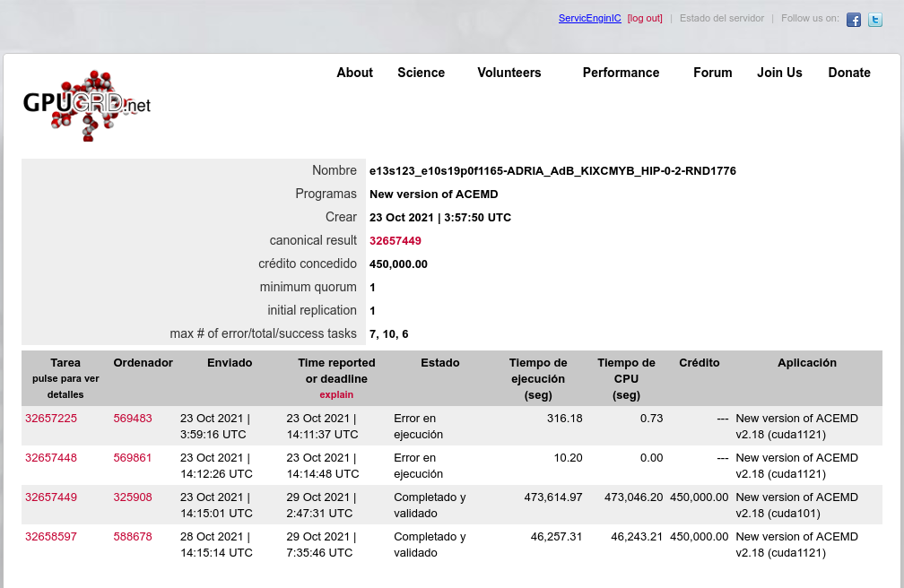Screen dimensions: 904x588
Task: Click the CPU time value 46,243.21
Action: 637,537
